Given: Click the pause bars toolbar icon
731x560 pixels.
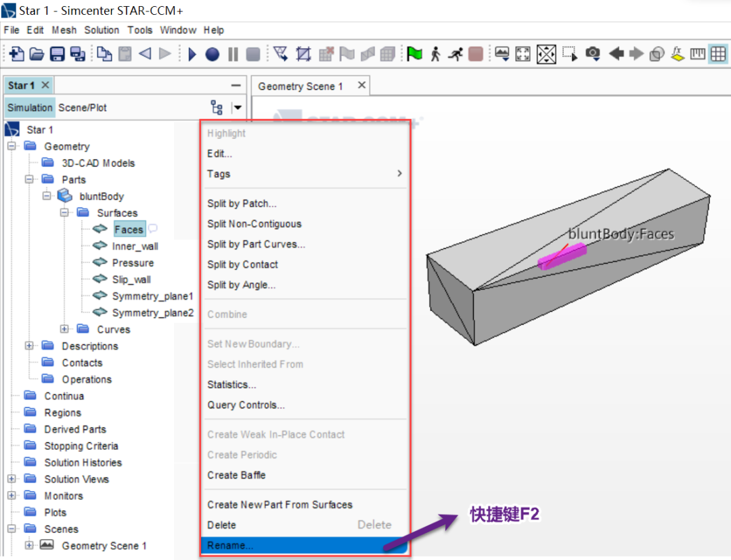Looking at the screenshot, I should point(233,54).
